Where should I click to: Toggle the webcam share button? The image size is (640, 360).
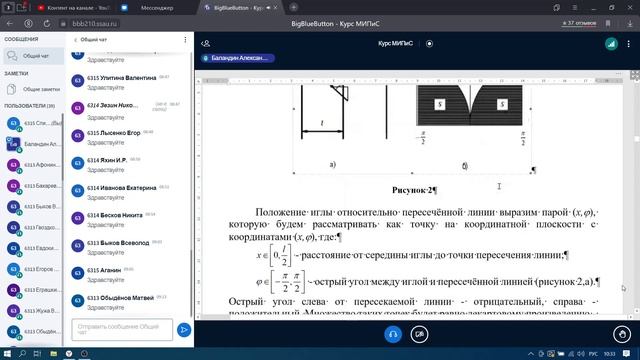[x=419, y=334]
